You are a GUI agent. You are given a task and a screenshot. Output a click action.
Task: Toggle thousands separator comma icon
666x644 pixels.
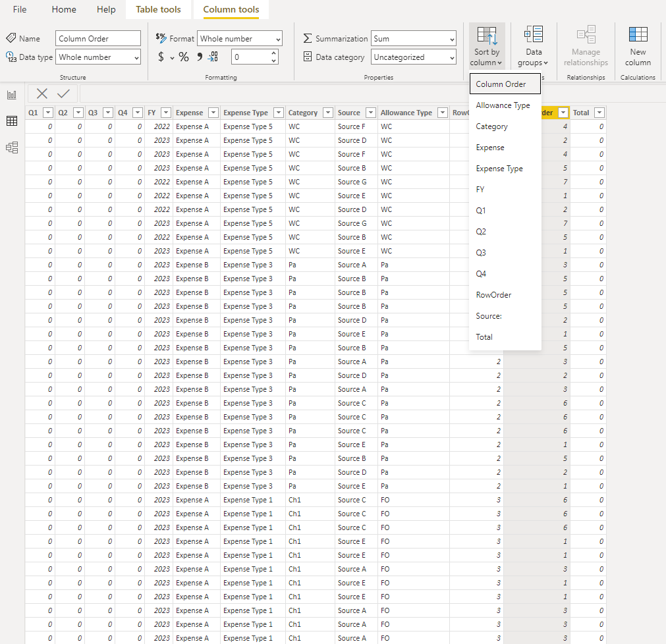tap(199, 57)
